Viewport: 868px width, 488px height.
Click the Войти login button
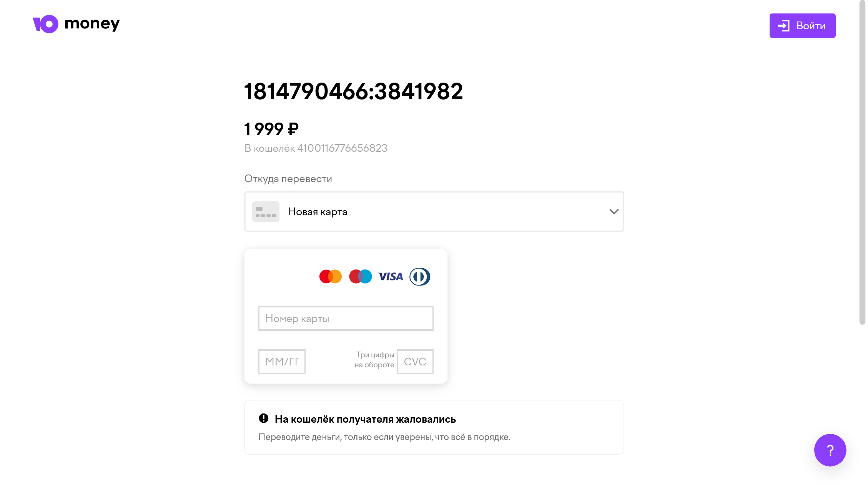click(x=802, y=26)
